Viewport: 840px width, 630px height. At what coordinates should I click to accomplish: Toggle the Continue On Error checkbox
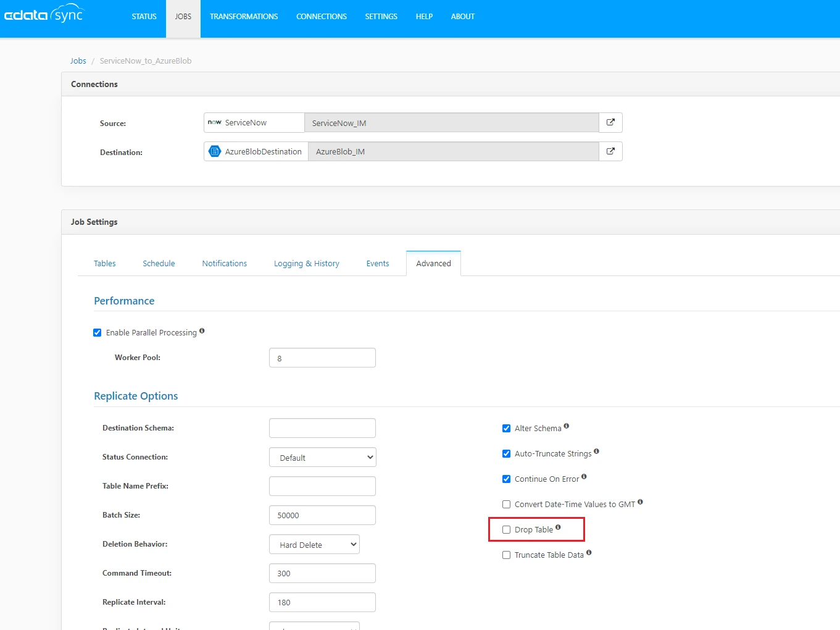click(x=507, y=479)
